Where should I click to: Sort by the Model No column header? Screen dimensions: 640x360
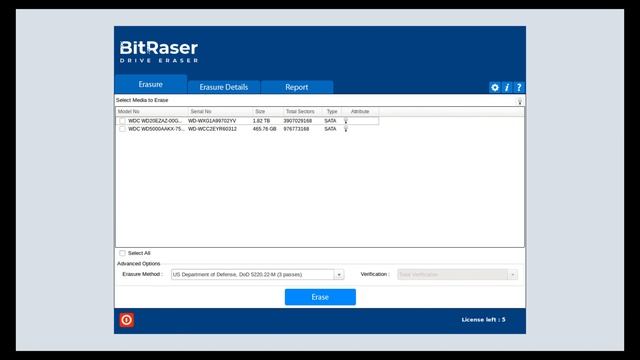click(x=152, y=111)
